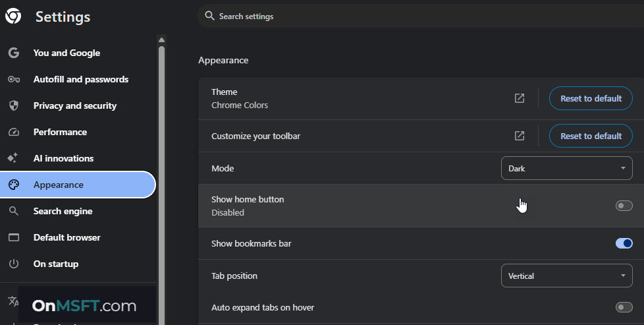Go to Search engine settings
The image size is (644, 325).
[63, 211]
